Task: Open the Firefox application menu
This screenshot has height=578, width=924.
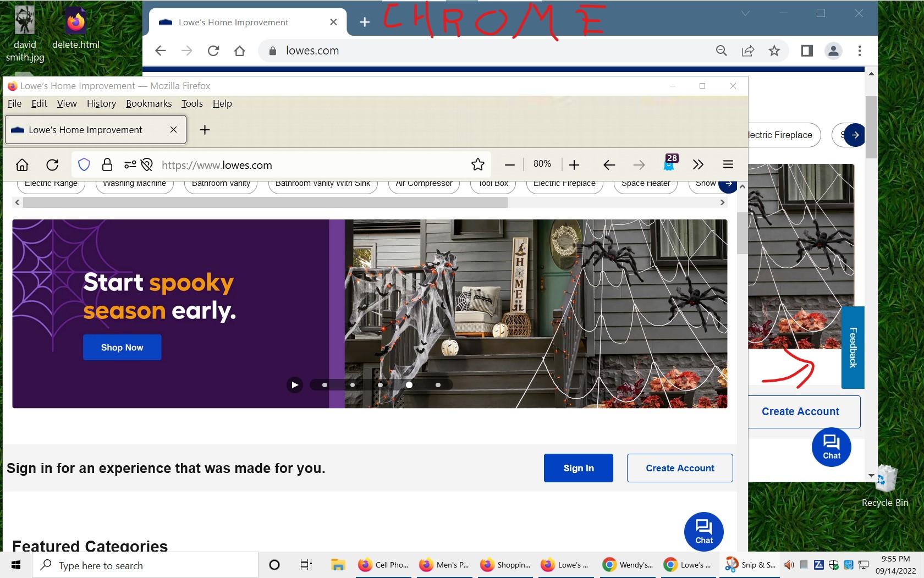Action: pyautogui.click(x=728, y=164)
